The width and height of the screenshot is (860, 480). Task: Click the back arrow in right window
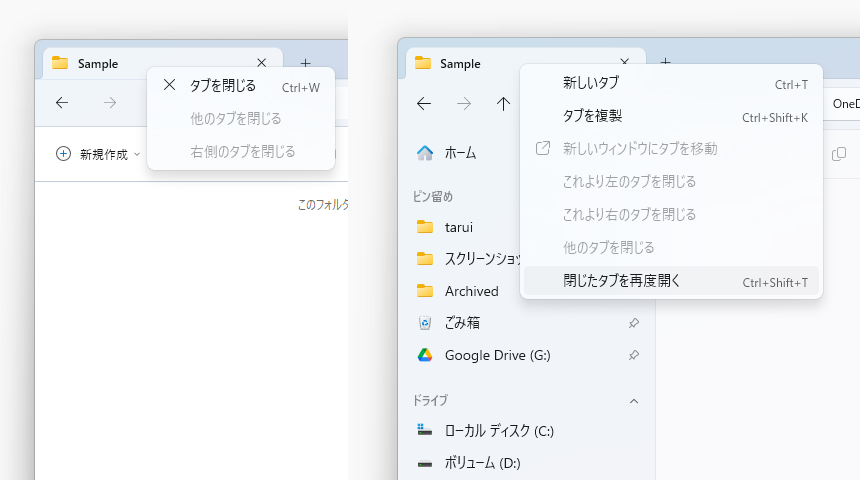pos(423,103)
